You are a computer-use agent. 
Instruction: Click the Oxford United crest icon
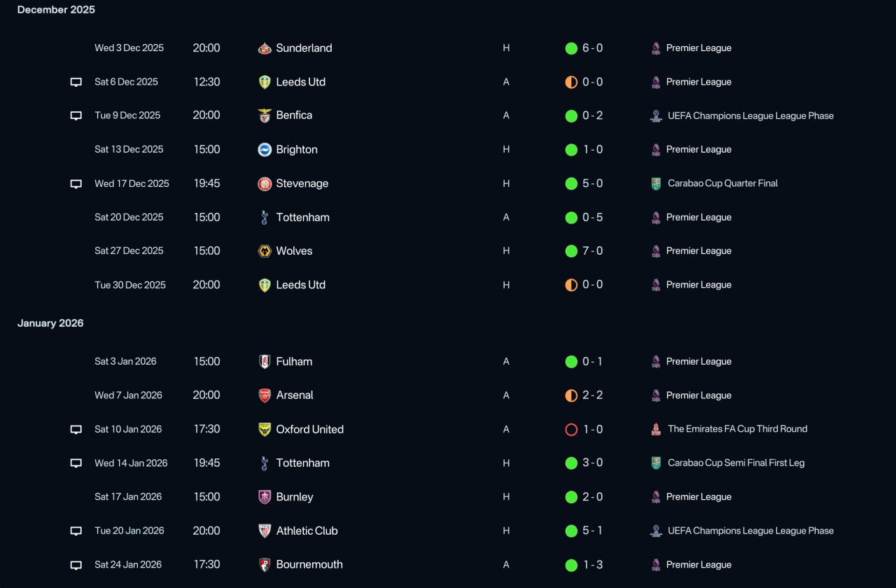coord(265,429)
